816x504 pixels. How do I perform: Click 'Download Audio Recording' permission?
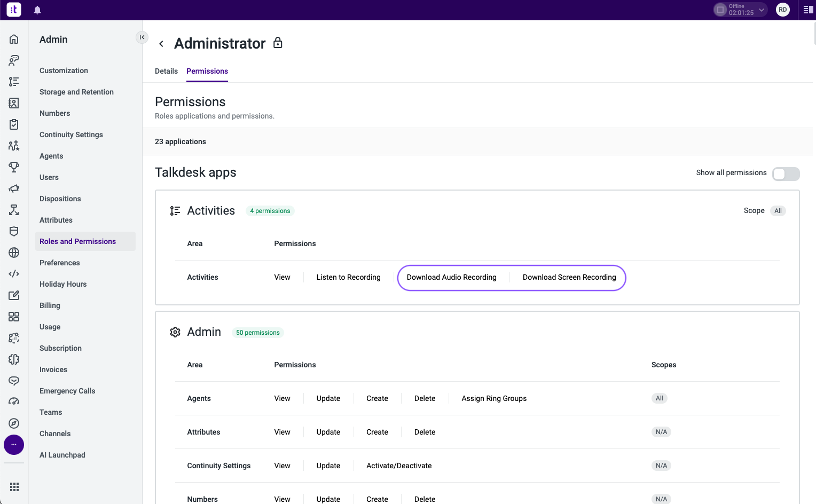[452, 277]
